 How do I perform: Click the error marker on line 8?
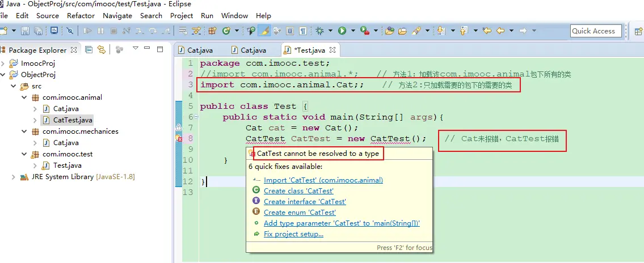pos(178,139)
